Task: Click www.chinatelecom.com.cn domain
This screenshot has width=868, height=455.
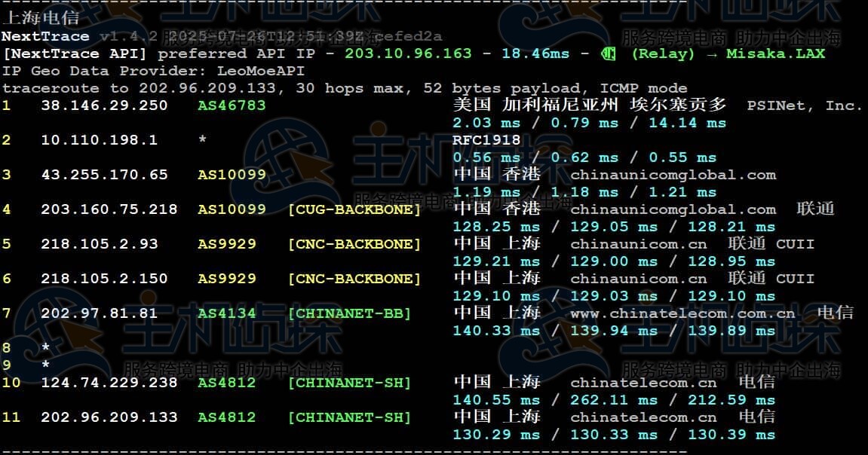Action: tap(682, 313)
